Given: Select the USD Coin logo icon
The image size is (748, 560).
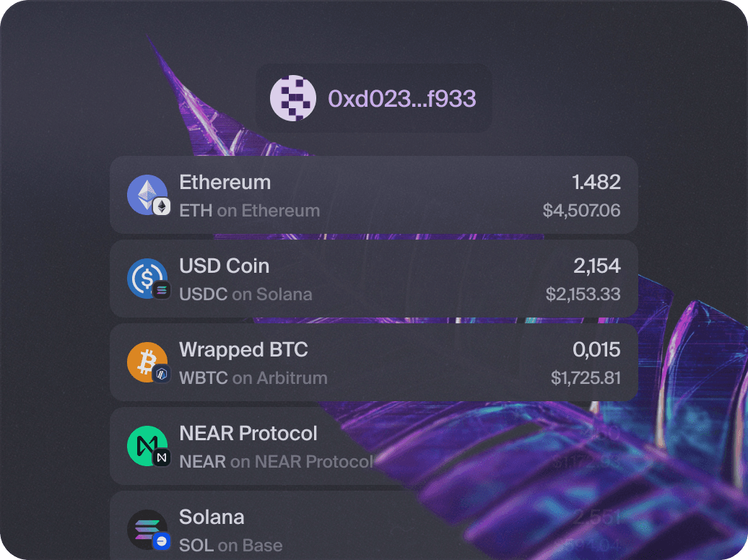Looking at the screenshot, I should click(147, 279).
